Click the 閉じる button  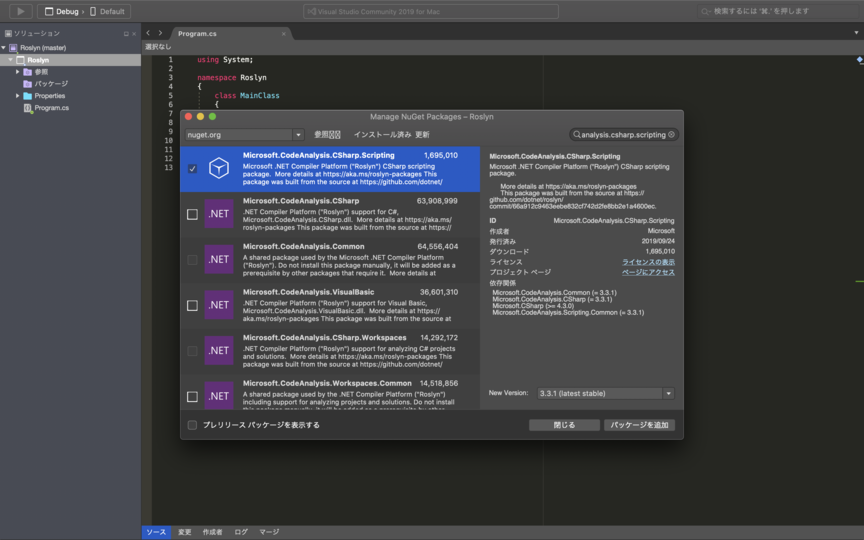tap(564, 425)
